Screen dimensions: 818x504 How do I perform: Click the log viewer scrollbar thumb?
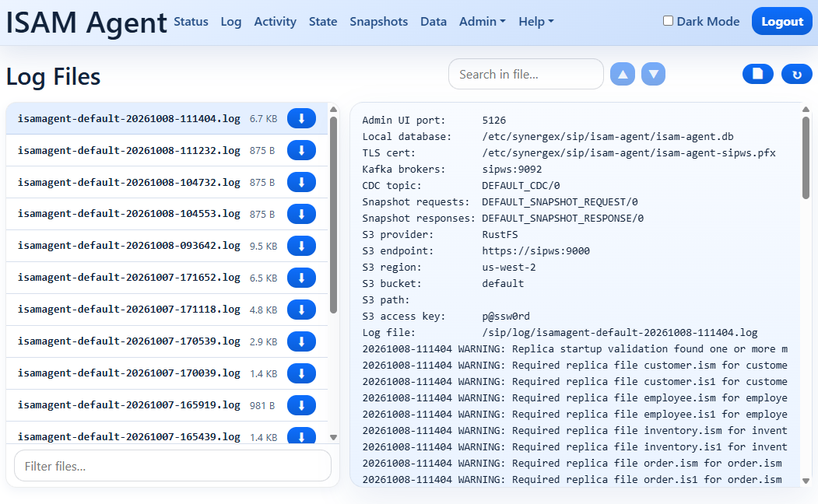coord(806,157)
